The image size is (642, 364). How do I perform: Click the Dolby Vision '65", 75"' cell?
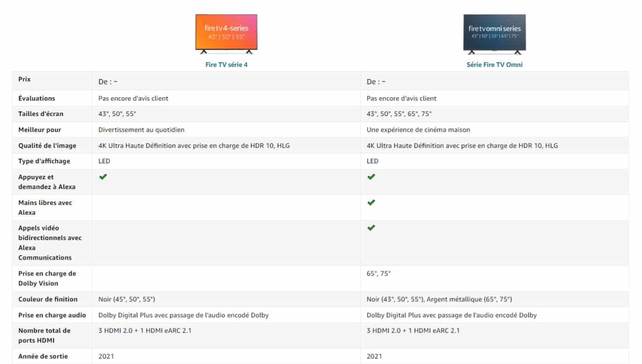pyautogui.click(x=378, y=273)
